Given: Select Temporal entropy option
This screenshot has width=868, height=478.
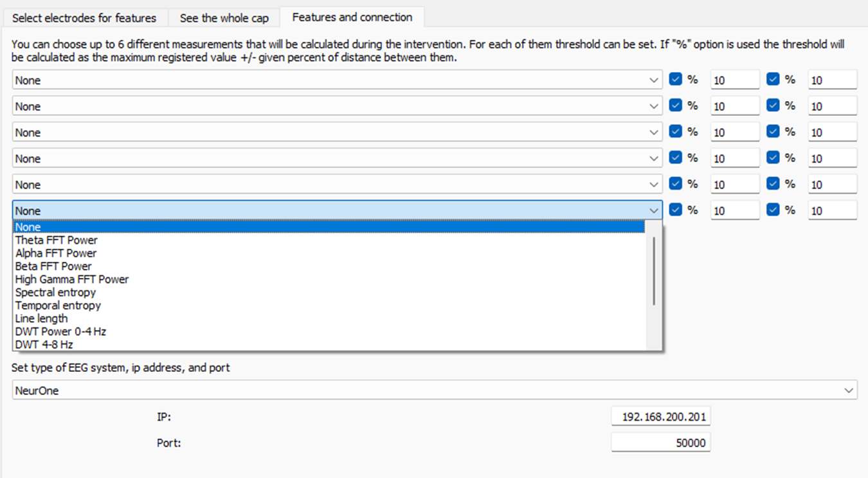Looking at the screenshot, I should coord(58,306).
